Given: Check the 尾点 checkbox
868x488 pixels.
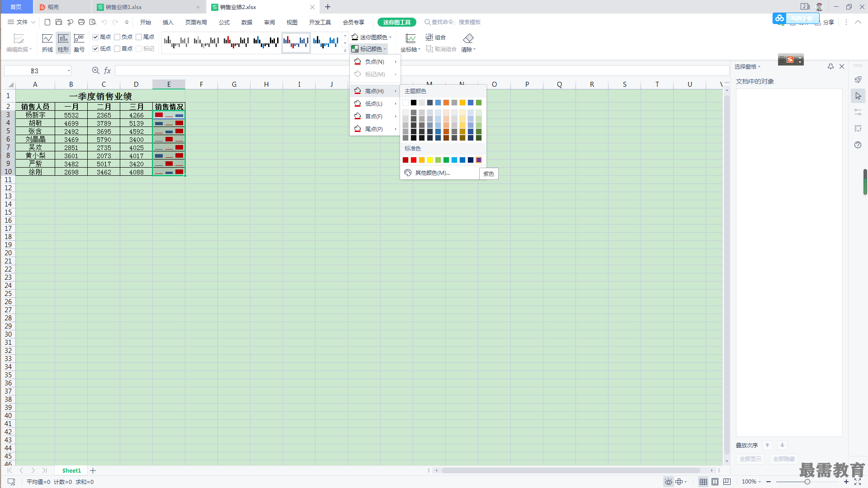Looking at the screenshot, I should point(139,37).
